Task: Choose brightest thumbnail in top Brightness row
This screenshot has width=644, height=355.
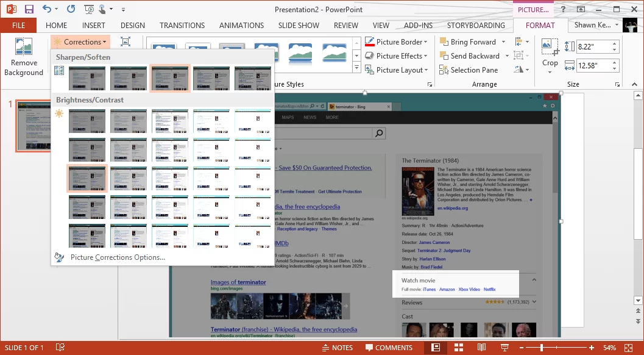Action: pos(253,121)
